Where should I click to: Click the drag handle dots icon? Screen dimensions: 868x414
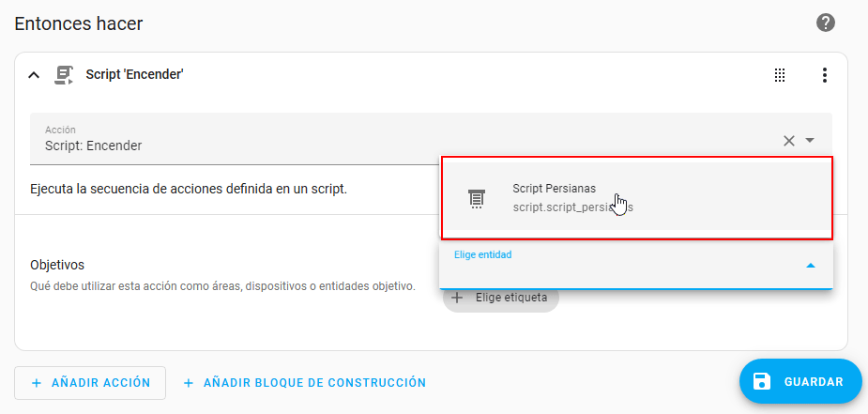(x=779, y=75)
